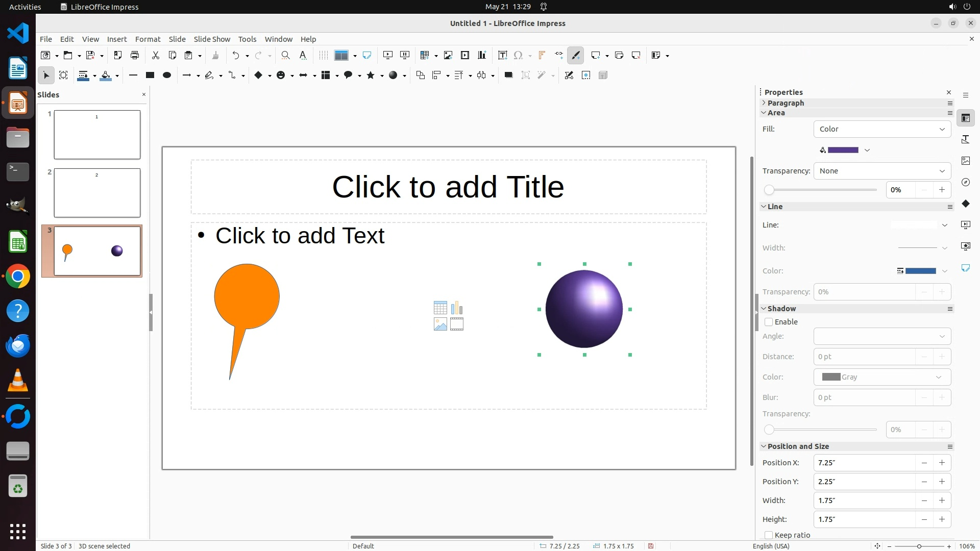Open the sidebar Gallery deck icon
The width and height of the screenshot is (980, 551).
point(965,161)
